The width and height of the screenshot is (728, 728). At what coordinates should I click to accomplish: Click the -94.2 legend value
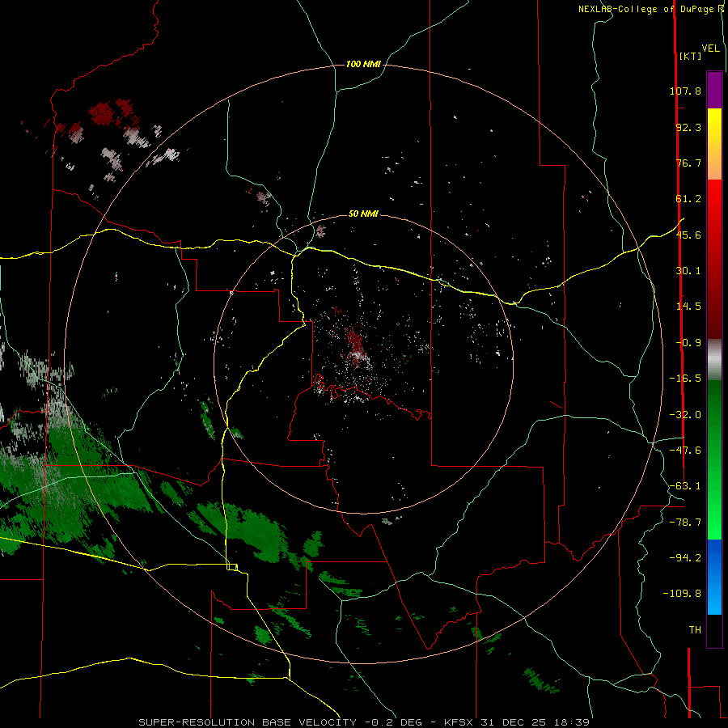[685, 557]
